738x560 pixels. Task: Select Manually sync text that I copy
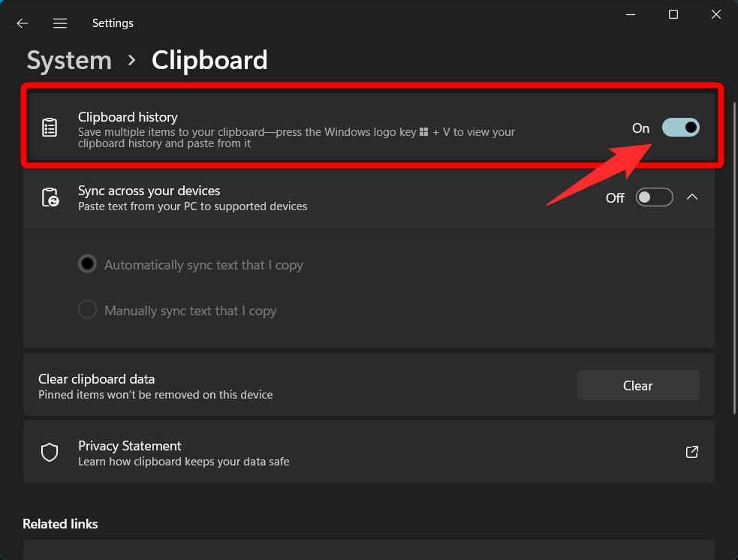[x=88, y=310]
